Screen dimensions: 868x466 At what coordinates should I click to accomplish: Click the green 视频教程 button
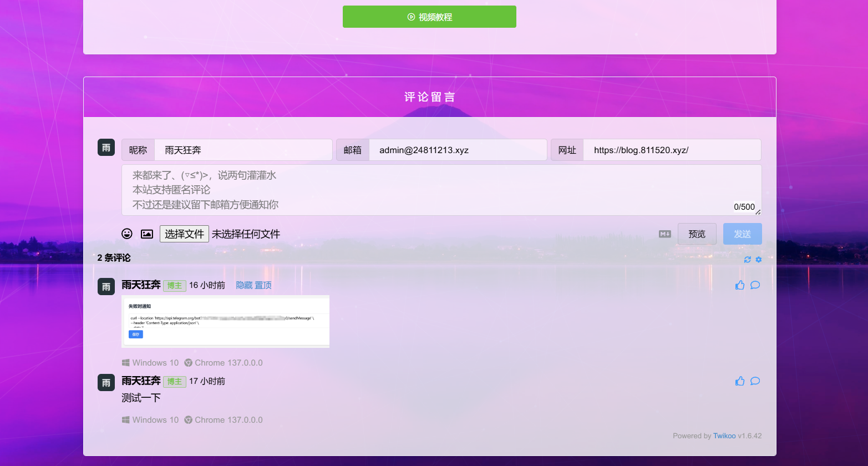pyautogui.click(x=429, y=17)
